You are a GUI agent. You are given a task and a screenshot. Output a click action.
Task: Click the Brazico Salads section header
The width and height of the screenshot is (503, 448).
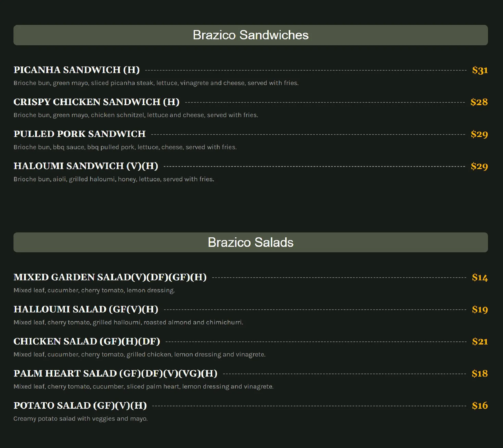(251, 242)
